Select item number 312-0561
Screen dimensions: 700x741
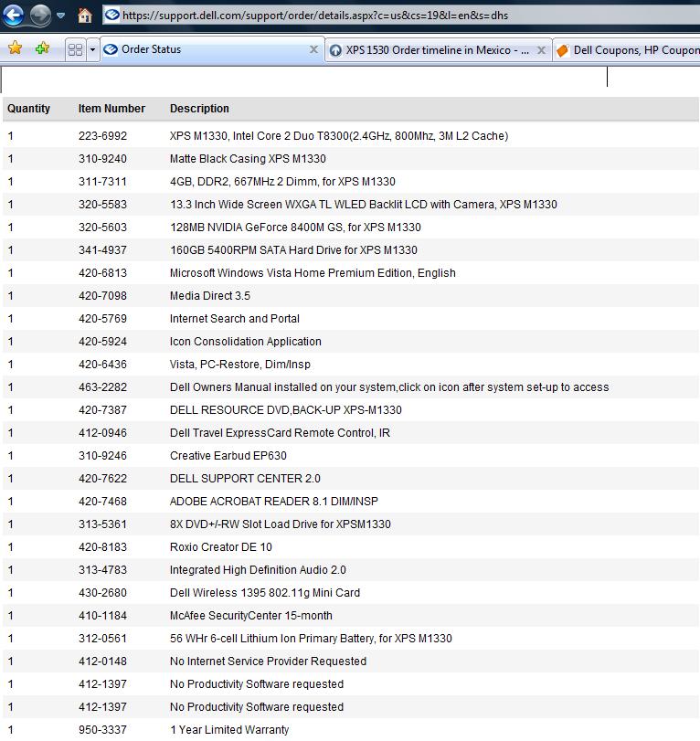[x=102, y=639]
